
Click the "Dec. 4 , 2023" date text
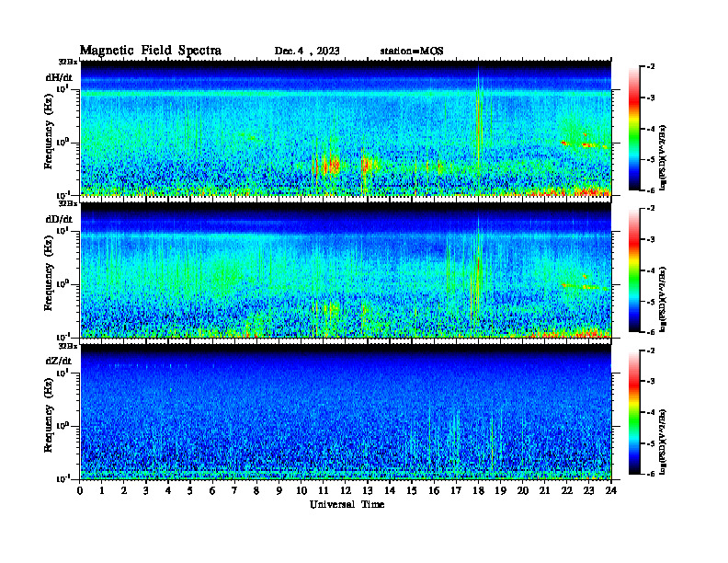pyautogui.click(x=307, y=52)
